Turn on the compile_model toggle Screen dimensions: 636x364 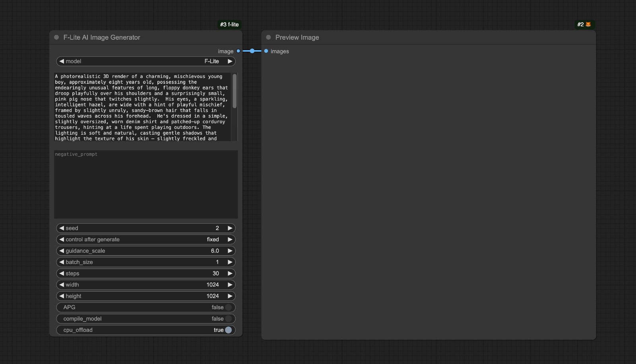(x=228, y=319)
